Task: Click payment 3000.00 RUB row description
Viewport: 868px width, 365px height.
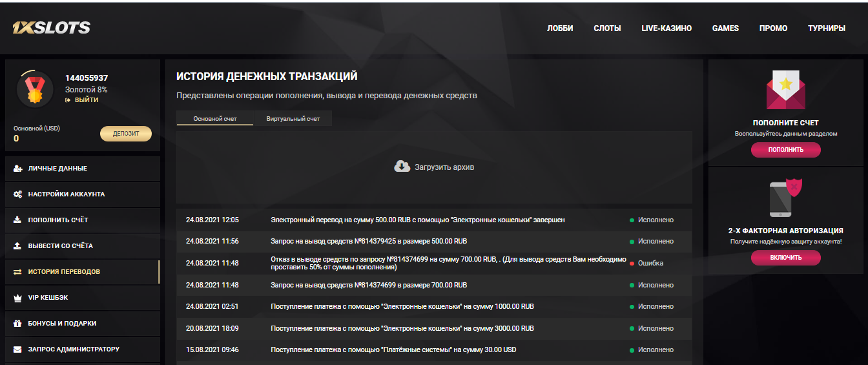Action: tap(402, 328)
